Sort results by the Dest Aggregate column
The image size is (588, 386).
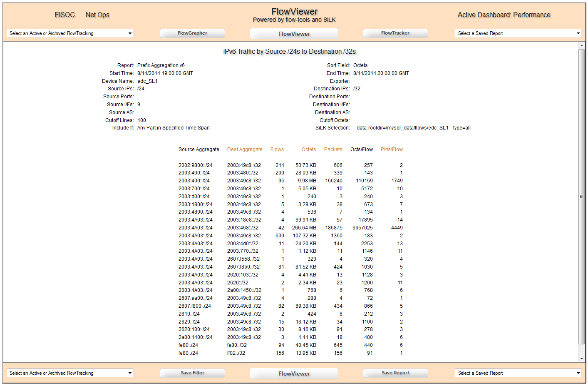[x=245, y=149]
